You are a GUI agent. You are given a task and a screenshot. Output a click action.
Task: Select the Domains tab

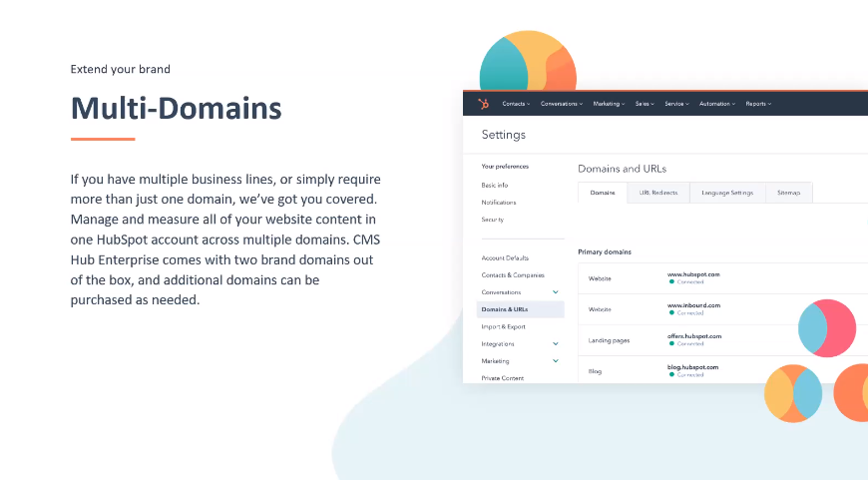click(603, 193)
